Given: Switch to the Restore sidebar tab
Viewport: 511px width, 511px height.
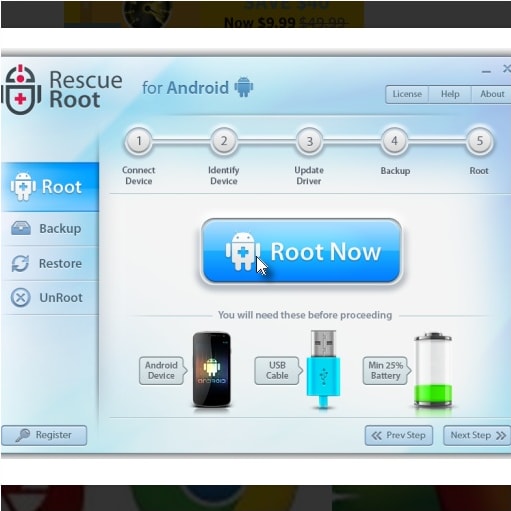Looking at the screenshot, I should pyautogui.click(x=50, y=263).
